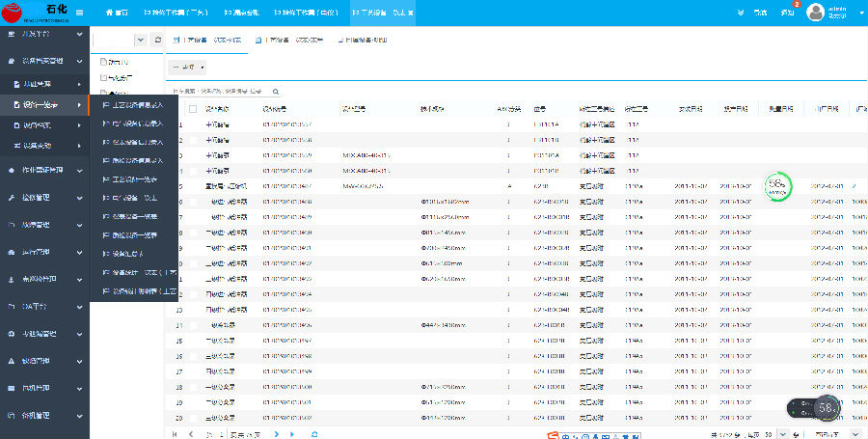Open the OA平台 sidebar menu

pyautogui.click(x=44, y=307)
